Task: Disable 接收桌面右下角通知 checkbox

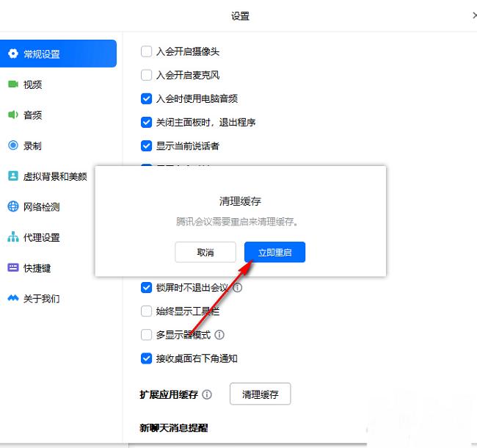Action: 146,358
